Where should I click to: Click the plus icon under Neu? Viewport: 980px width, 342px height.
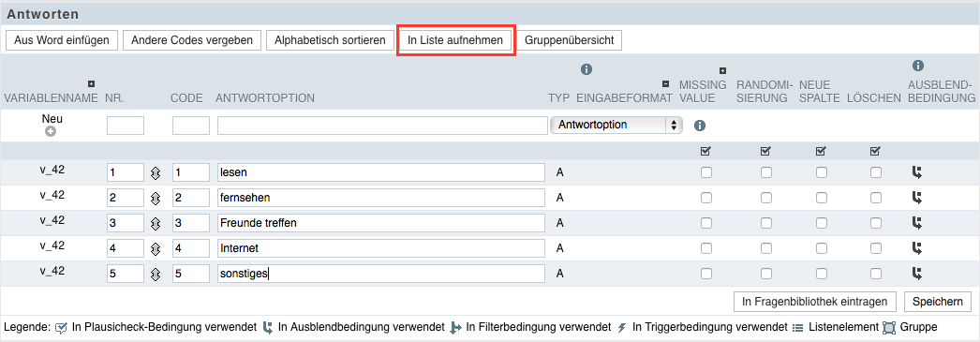click(51, 131)
